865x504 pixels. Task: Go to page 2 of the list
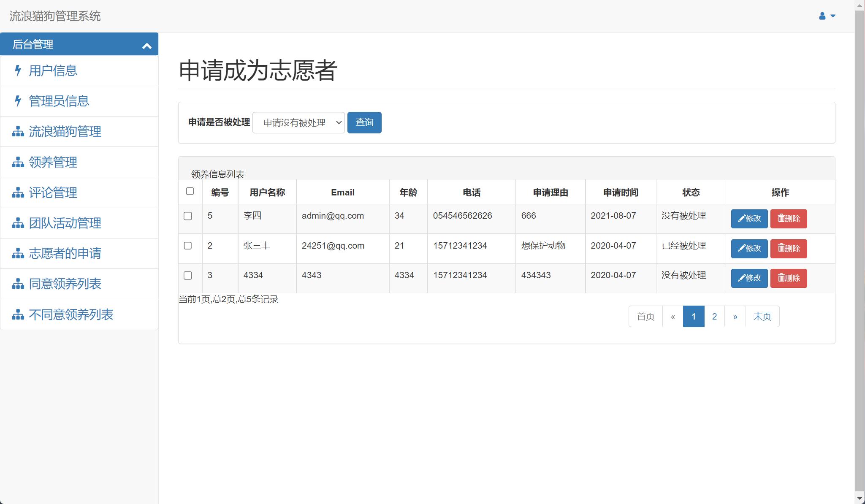[714, 316]
